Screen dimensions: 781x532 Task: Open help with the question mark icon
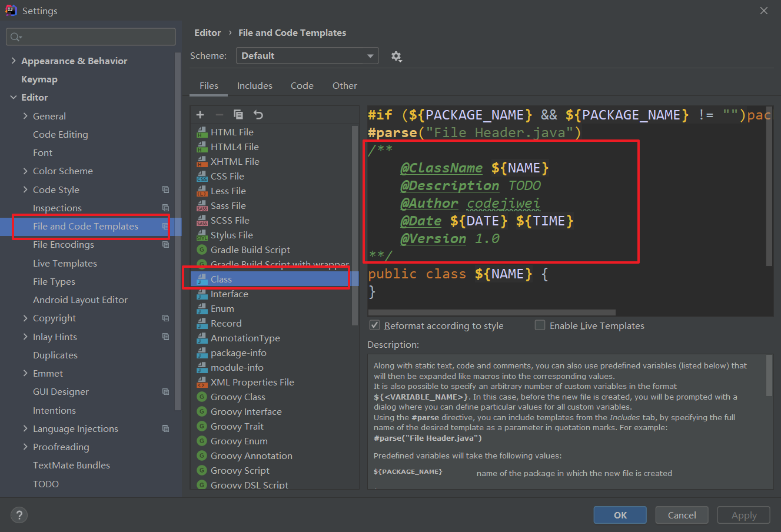tap(19, 515)
